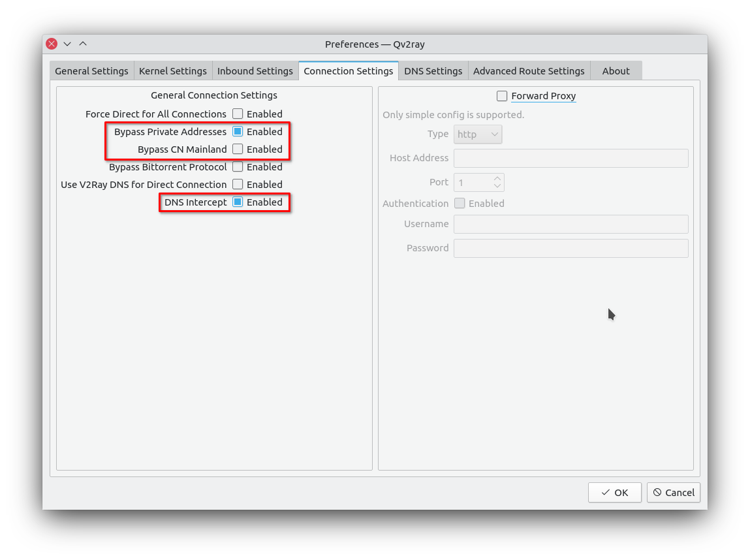Screen dimensions: 750x560
Task: Click the Host Address input field
Action: (570, 159)
